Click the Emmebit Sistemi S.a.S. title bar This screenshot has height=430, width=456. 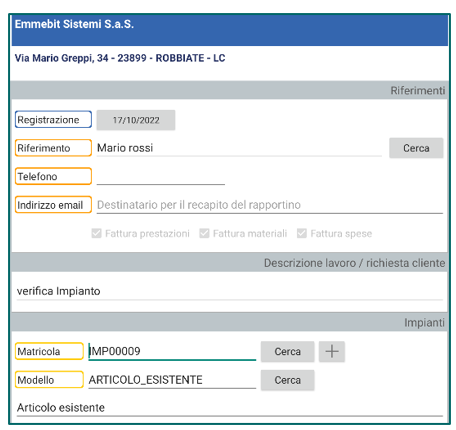(x=230, y=30)
